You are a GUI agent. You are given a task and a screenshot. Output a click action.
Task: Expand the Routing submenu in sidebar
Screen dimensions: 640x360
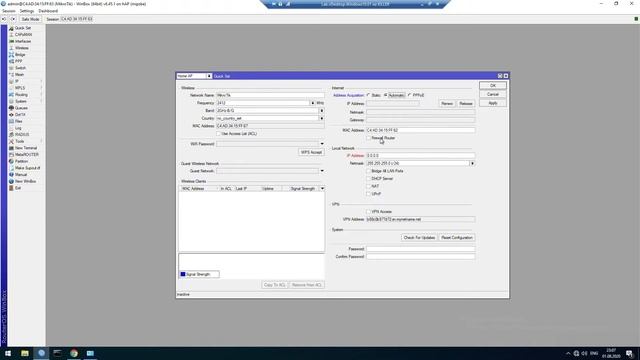[x=42, y=95]
